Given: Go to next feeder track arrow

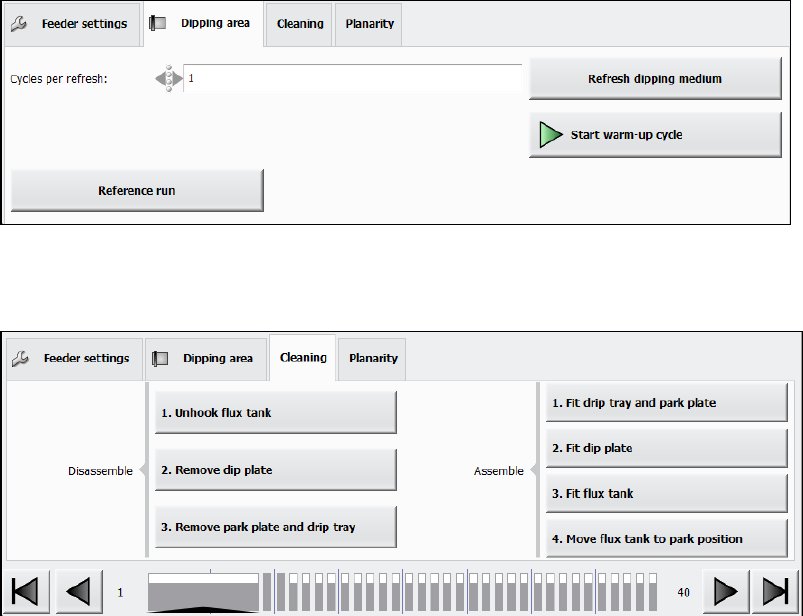Looking at the screenshot, I should click(x=726, y=592).
